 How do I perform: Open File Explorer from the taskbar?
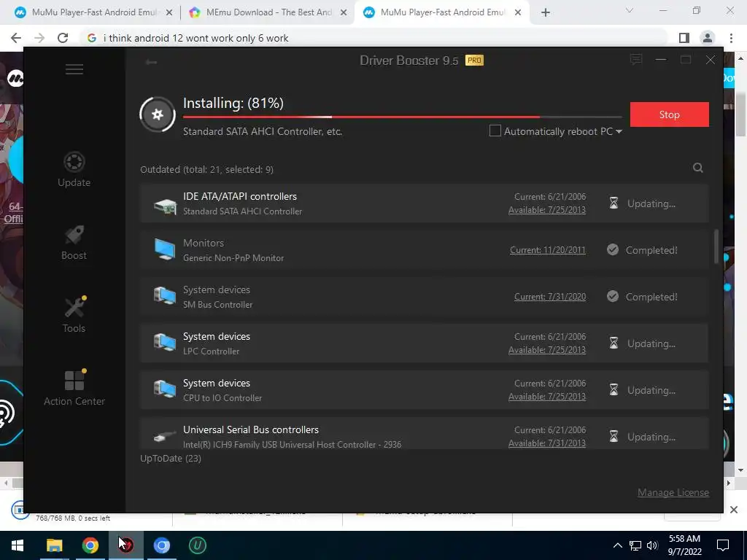[54, 545]
